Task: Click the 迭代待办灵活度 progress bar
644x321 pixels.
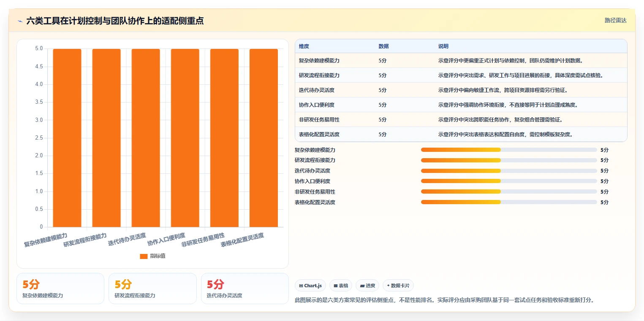Action: pyautogui.click(x=509, y=171)
